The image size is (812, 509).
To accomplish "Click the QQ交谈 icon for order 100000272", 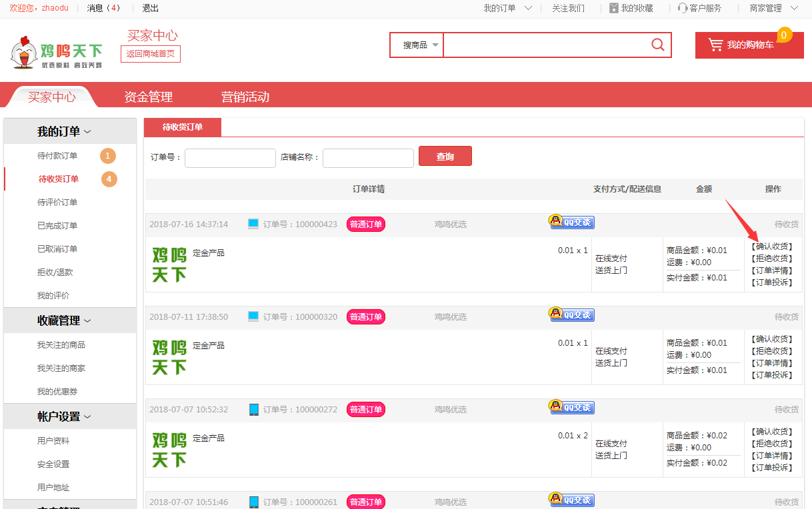I will pyautogui.click(x=571, y=407).
